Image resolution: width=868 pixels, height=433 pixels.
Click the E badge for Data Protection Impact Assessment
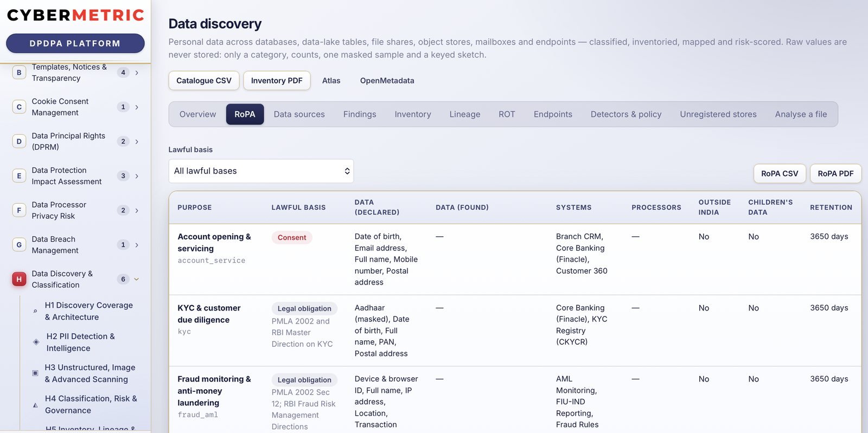[19, 176]
